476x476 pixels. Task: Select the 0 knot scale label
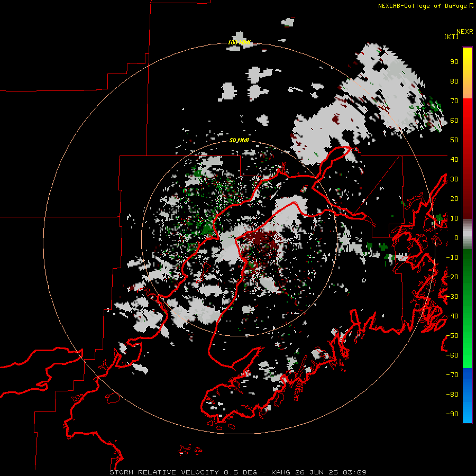[x=456, y=238]
